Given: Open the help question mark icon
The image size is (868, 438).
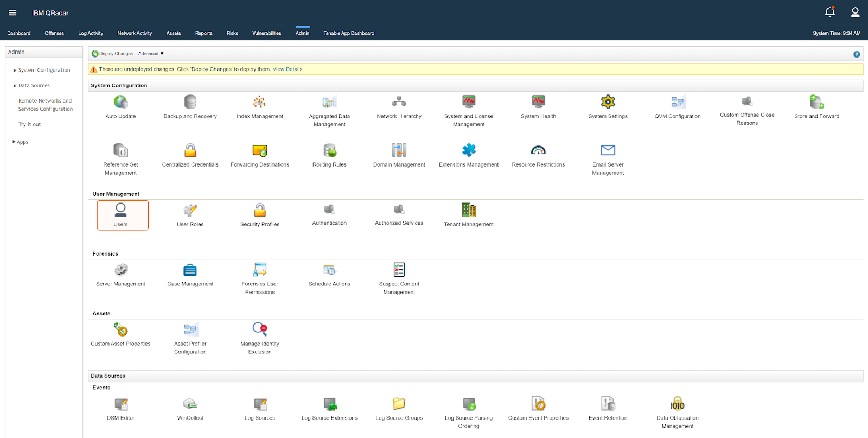Looking at the screenshot, I should click(856, 54).
